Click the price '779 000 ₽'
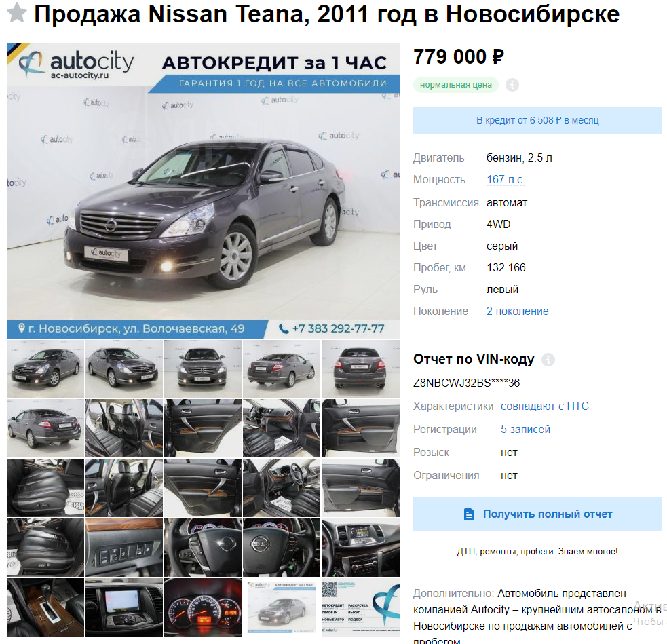 tap(459, 57)
